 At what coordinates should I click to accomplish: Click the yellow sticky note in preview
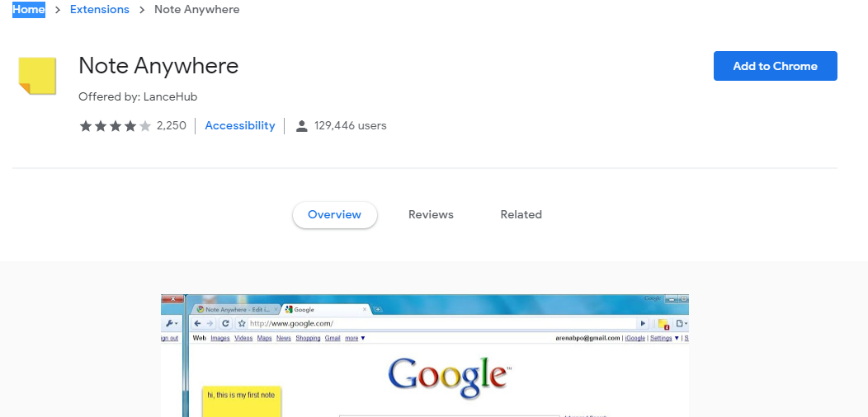(242, 401)
